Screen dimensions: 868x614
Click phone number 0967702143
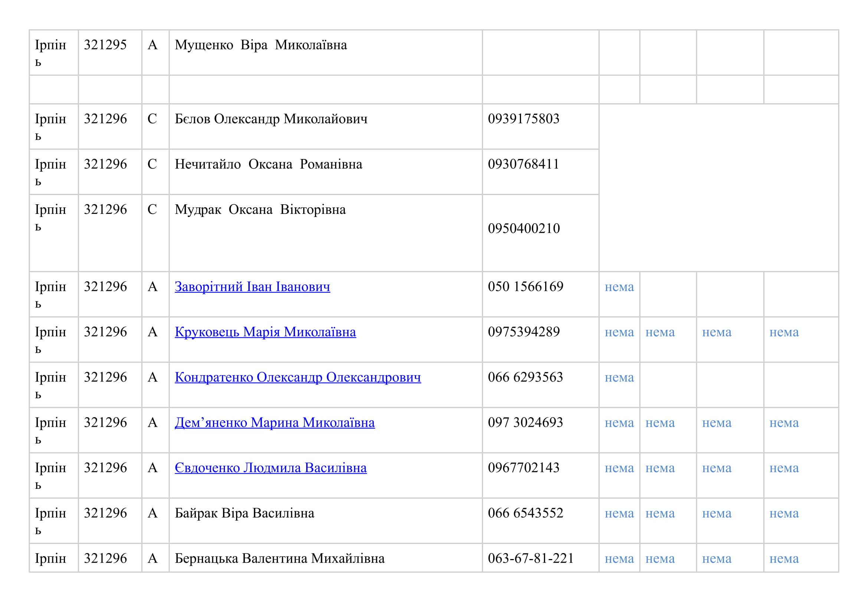click(x=523, y=468)
